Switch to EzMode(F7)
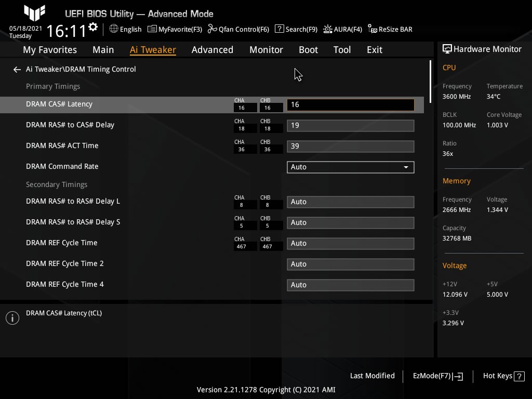 point(437,376)
